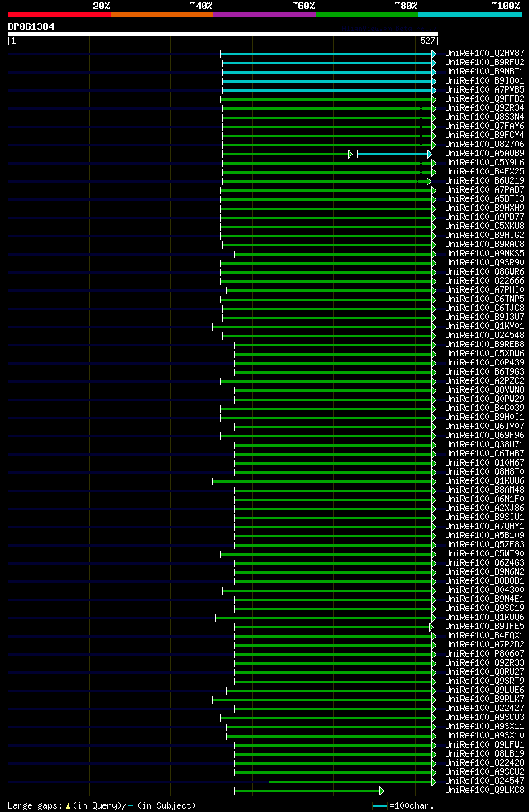This screenshot has height=812, width=529.
Task: Select label UniRef100_C0P439
Action: coord(484,362)
